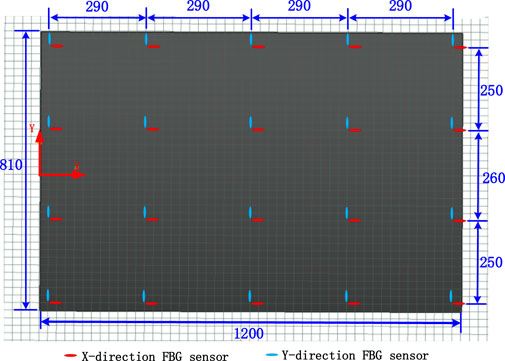Click the red X axis arrow
This screenshot has width=505, height=361.
(62, 174)
